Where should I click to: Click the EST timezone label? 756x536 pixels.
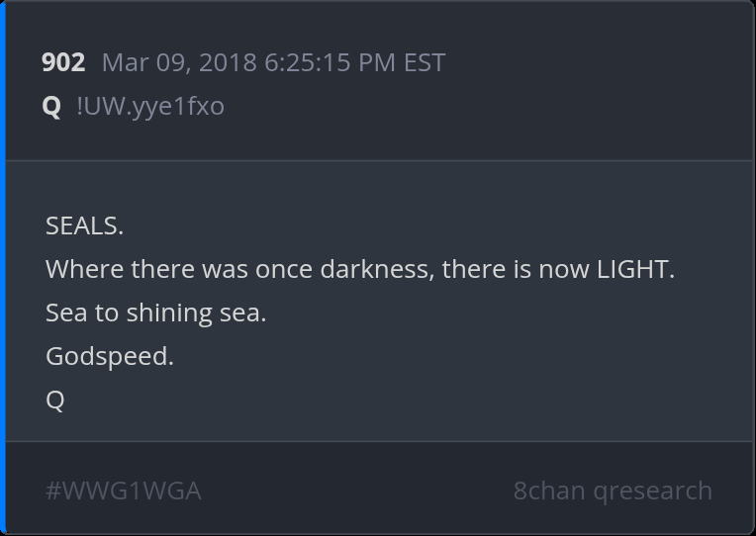[425, 63]
